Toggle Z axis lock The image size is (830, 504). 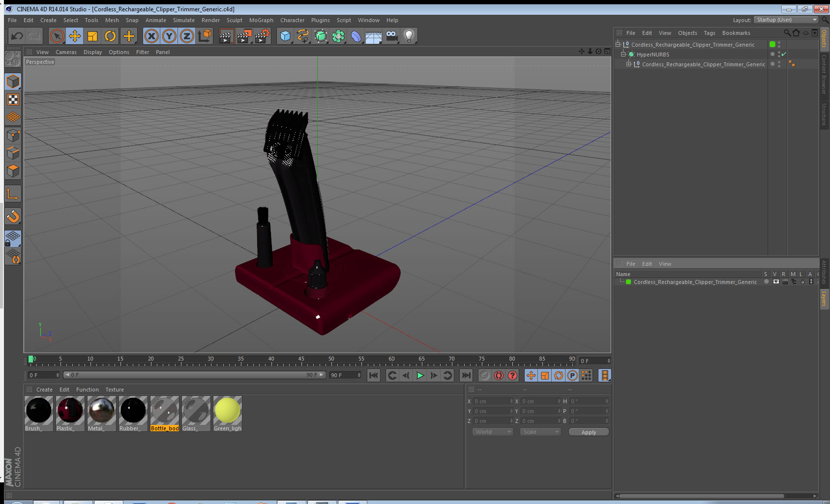(187, 36)
